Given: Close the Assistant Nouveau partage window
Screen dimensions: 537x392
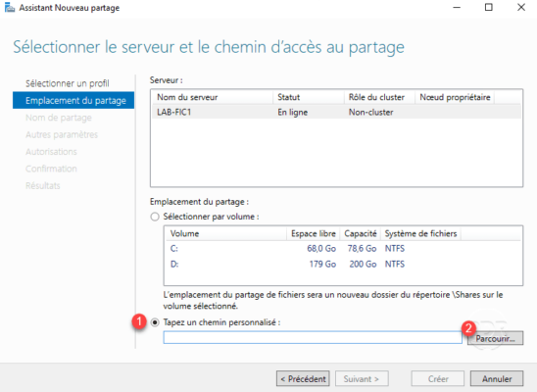Looking at the screenshot, I should pyautogui.click(x=521, y=7).
